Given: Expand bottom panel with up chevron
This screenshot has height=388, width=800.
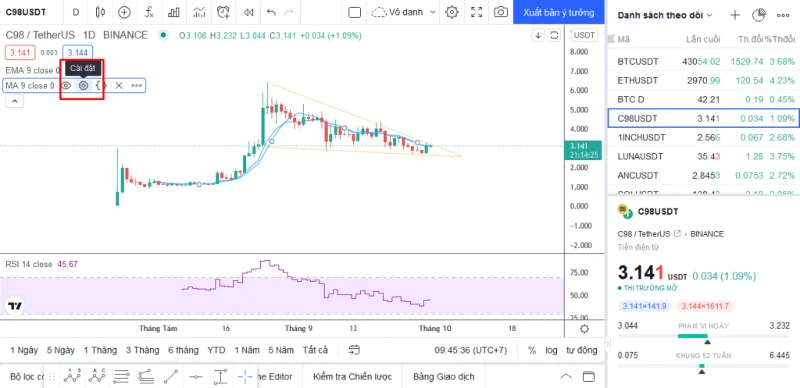Looking at the screenshot, I should pos(566,377).
